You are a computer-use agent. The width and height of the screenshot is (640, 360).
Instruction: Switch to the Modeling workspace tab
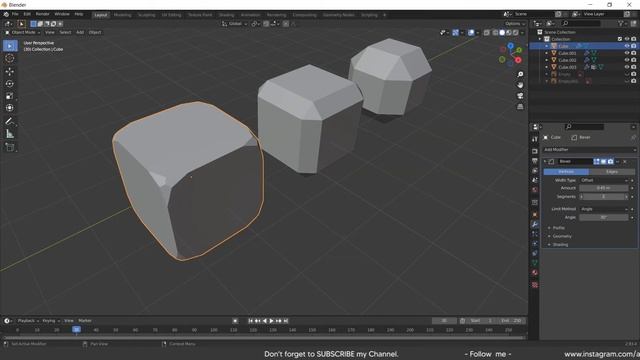[x=122, y=15]
